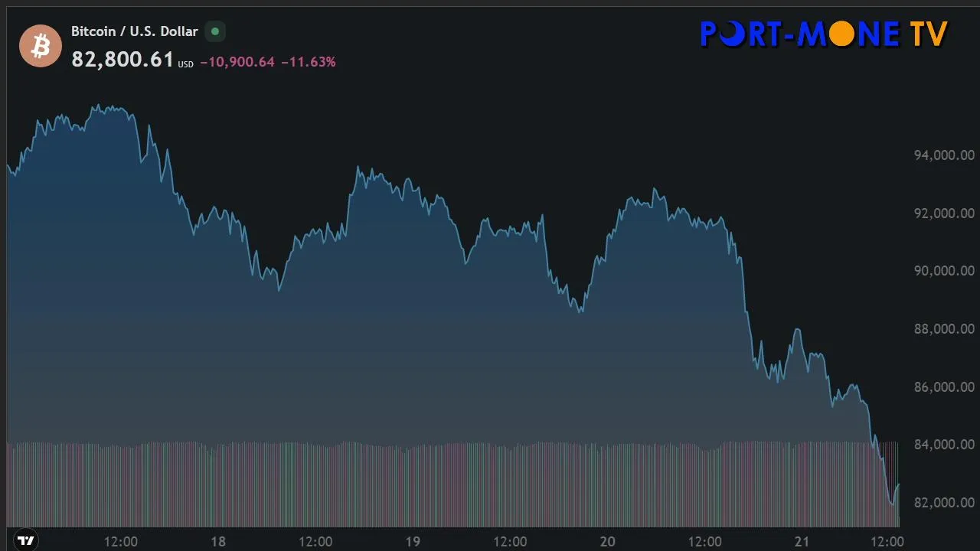
Task: Click the 94,000.00 price axis label
Action: pyautogui.click(x=944, y=155)
